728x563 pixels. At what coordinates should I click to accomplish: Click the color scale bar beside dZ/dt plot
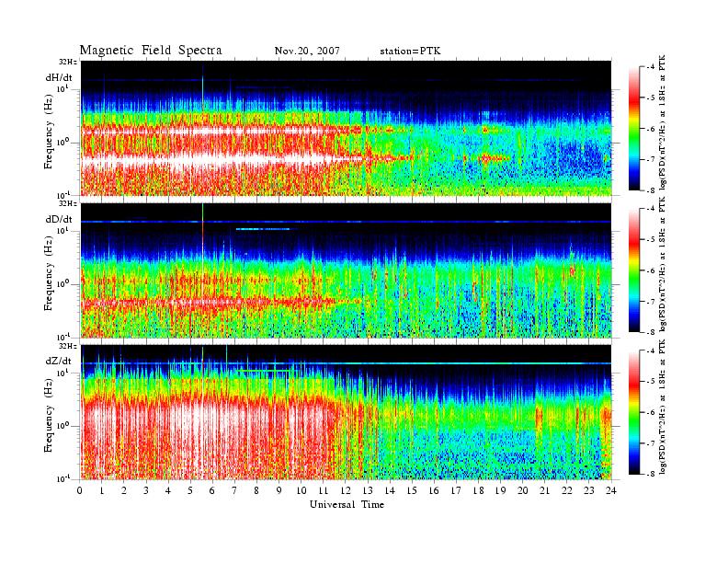634,412
